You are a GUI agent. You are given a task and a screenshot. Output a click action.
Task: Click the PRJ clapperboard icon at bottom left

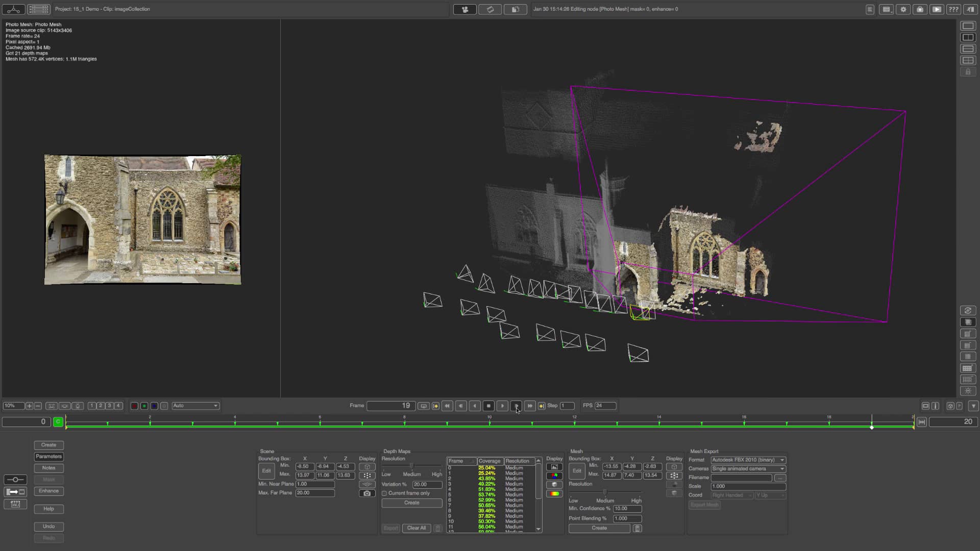pyautogui.click(x=15, y=504)
